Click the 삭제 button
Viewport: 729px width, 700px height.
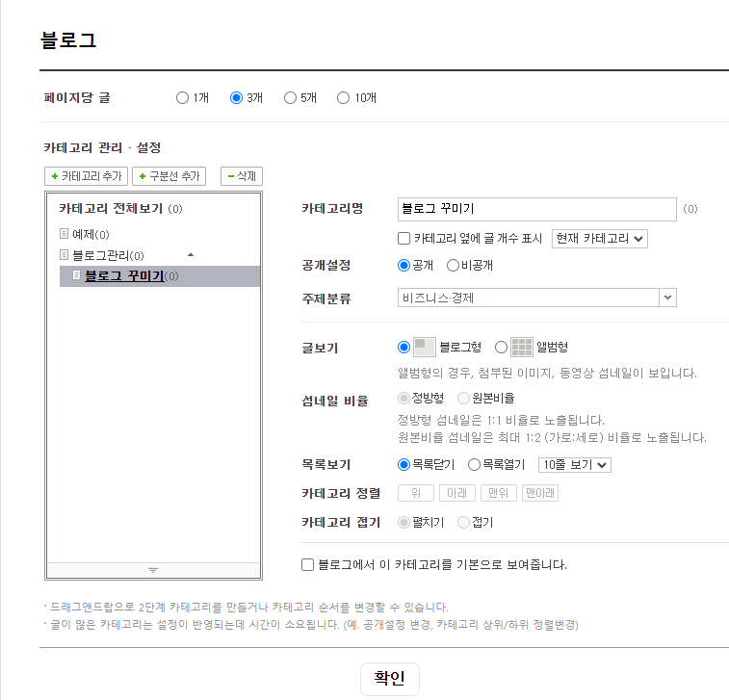coord(242,176)
